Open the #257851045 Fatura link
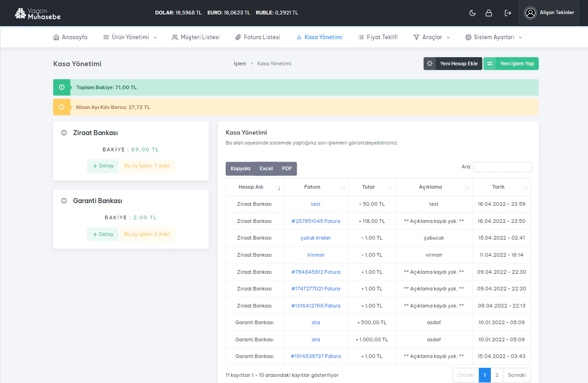 [316, 221]
